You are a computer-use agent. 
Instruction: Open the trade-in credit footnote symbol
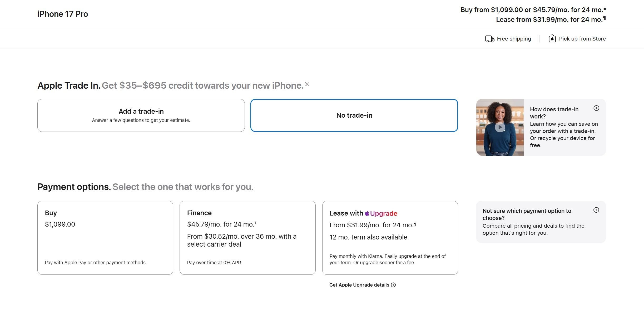pyautogui.click(x=307, y=84)
